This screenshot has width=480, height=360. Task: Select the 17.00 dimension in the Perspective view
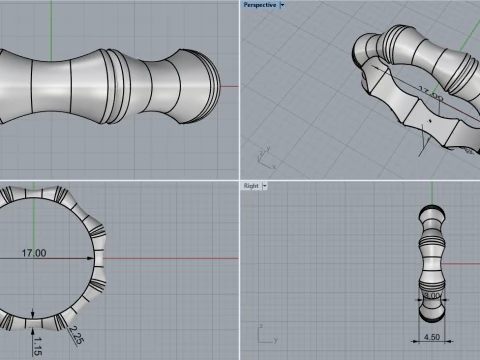pos(431,94)
